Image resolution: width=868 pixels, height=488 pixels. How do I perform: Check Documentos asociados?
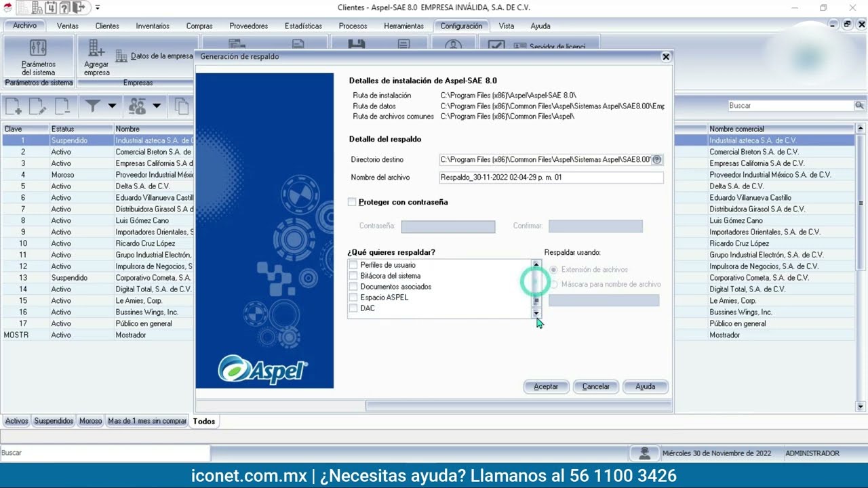[353, 287]
